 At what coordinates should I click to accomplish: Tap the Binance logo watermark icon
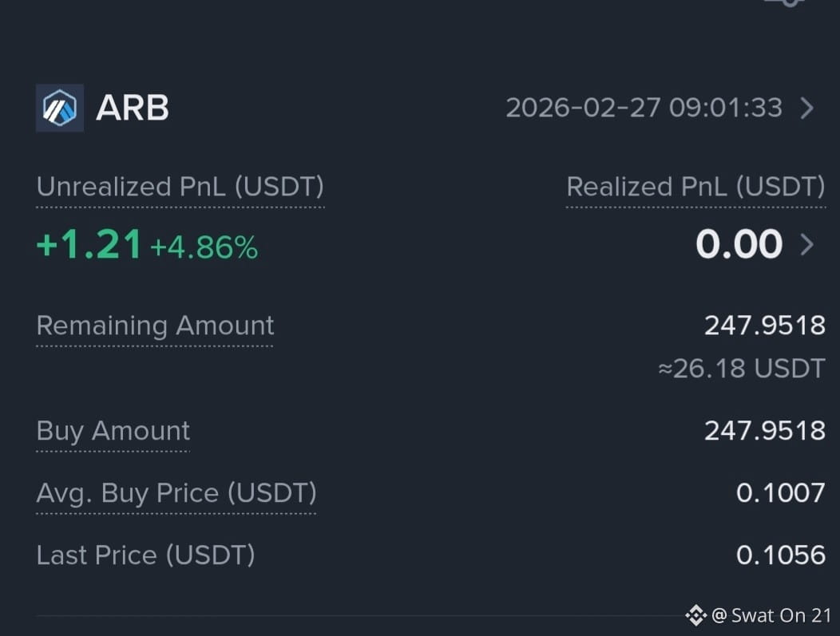pos(696,615)
